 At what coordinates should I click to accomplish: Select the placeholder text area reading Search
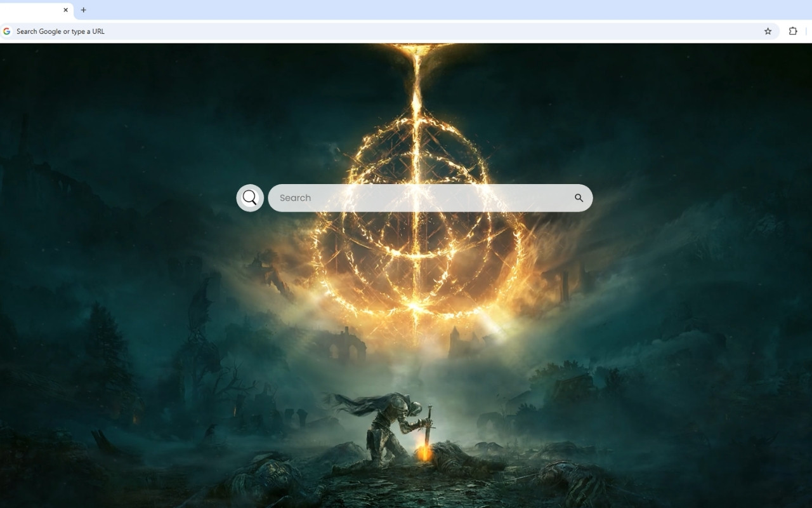point(295,197)
